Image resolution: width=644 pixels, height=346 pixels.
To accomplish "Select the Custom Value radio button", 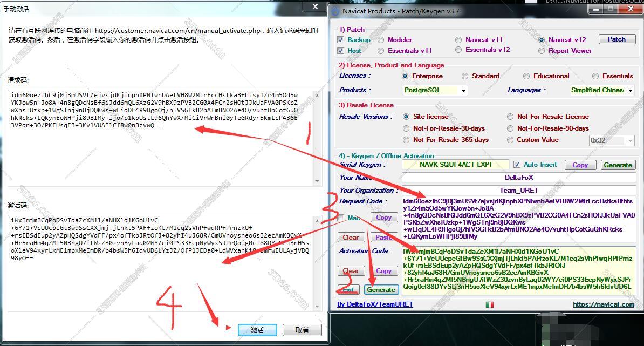I will point(510,140).
